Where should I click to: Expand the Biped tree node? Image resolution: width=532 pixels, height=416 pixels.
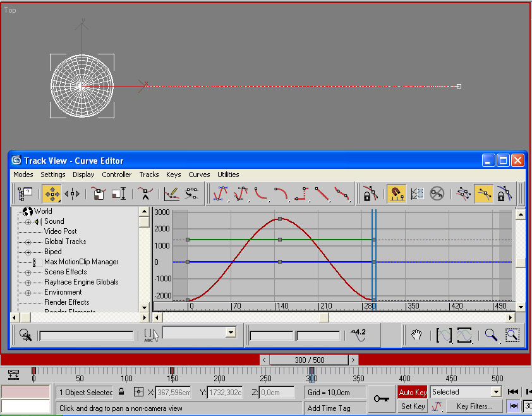28,252
